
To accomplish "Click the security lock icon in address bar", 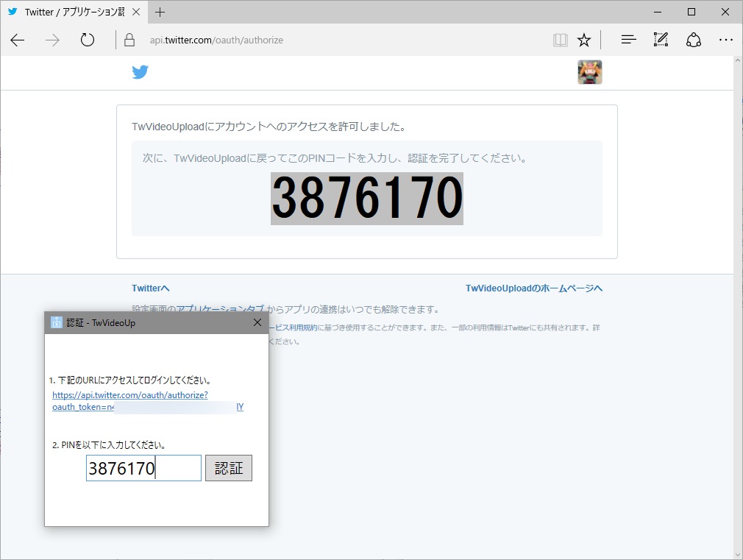I will point(129,40).
